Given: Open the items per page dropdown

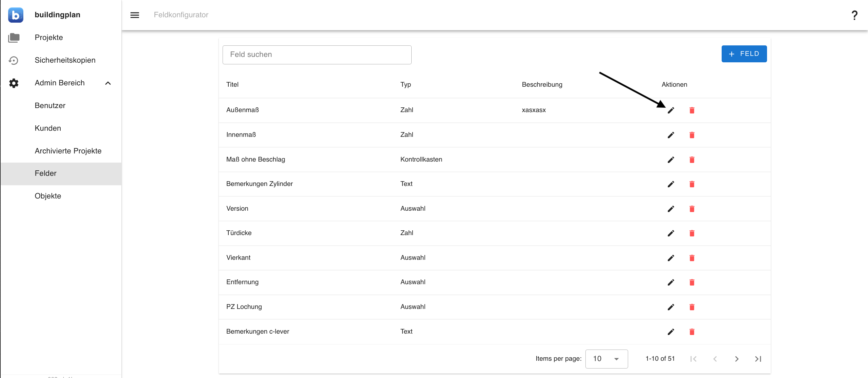Looking at the screenshot, I should point(606,359).
